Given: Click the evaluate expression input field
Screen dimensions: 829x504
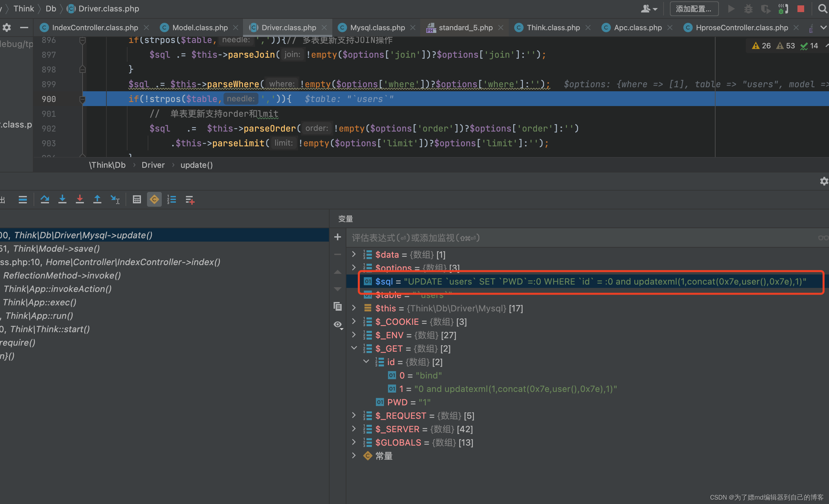Looking at the screenshot, I should [x=572, y=238].
